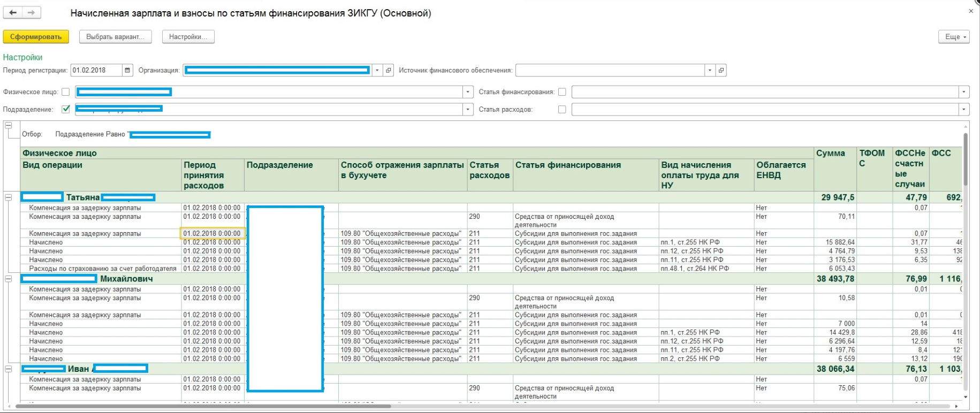Open the Подразделение dropdown arrow
Screen dimensions: 980x413
coord(468,109)
